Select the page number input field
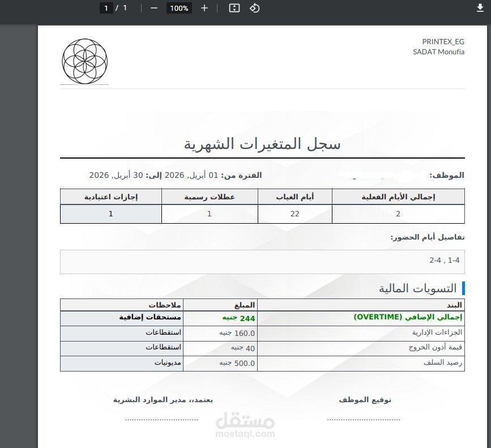The width and height of the screenshot is (491, 448). [x=106, y=8]
